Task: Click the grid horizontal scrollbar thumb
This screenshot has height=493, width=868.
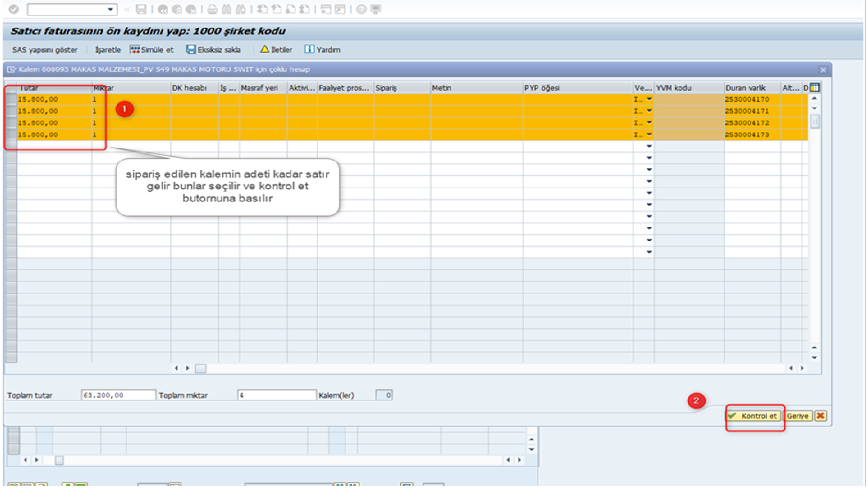Action: point(200,369)
